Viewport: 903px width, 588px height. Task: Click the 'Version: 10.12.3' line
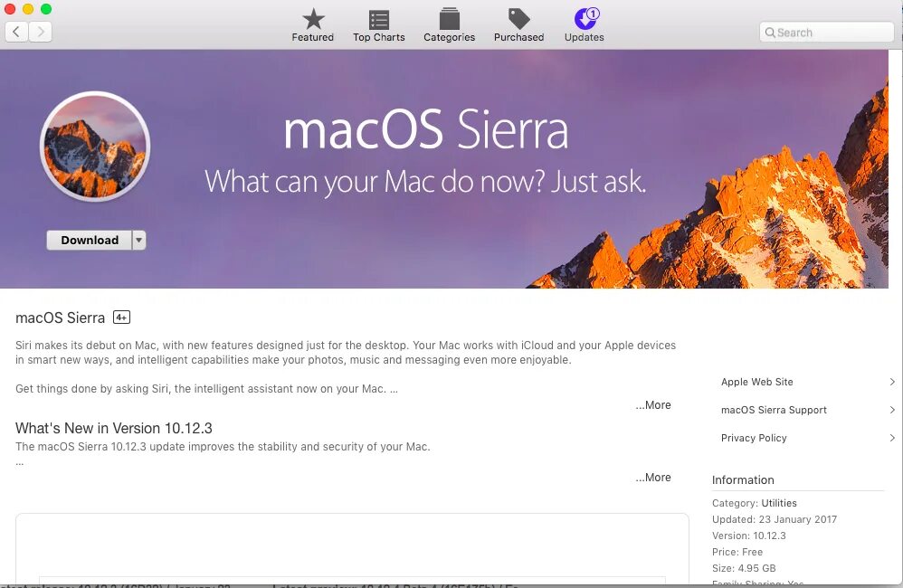tap(748, 536)
